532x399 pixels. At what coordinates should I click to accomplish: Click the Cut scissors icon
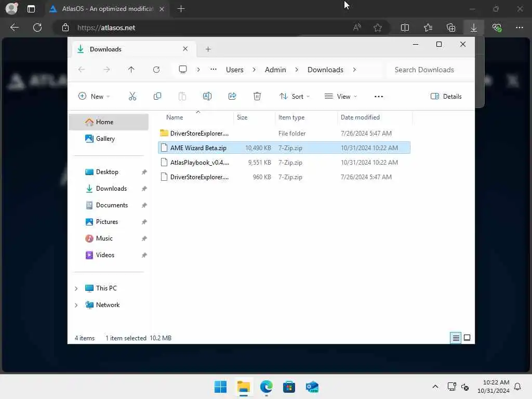click(x=132, y=96)
